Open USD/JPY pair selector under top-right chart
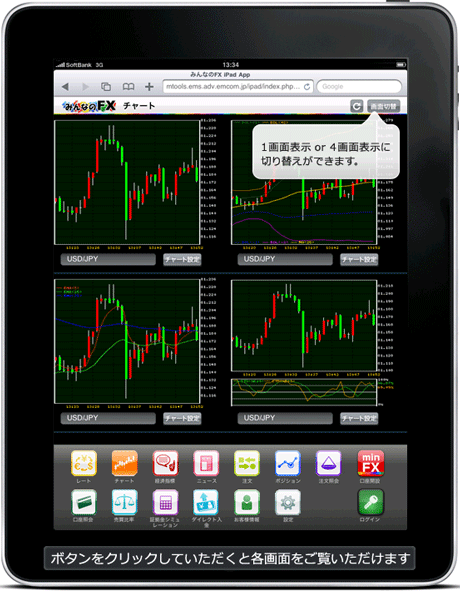Image resolution: width=460 pixels, height=598 pixels. (285, 259)
